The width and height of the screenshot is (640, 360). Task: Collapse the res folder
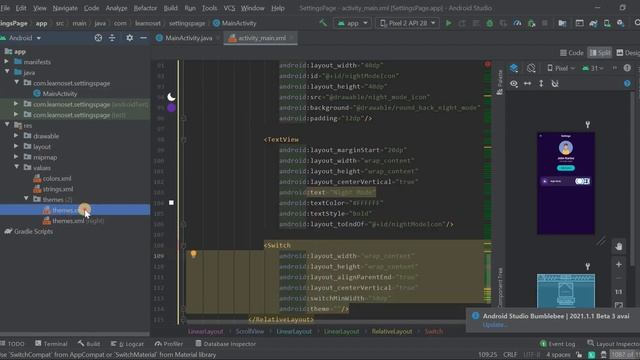(x=7, y=125)
